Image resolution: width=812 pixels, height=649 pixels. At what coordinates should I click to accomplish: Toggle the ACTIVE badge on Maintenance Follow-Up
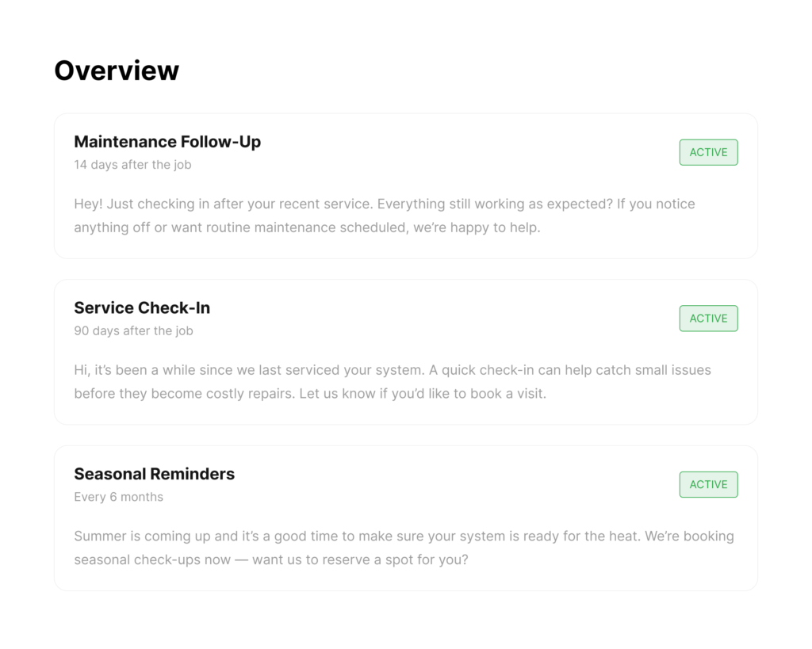(x=708, y=152)
